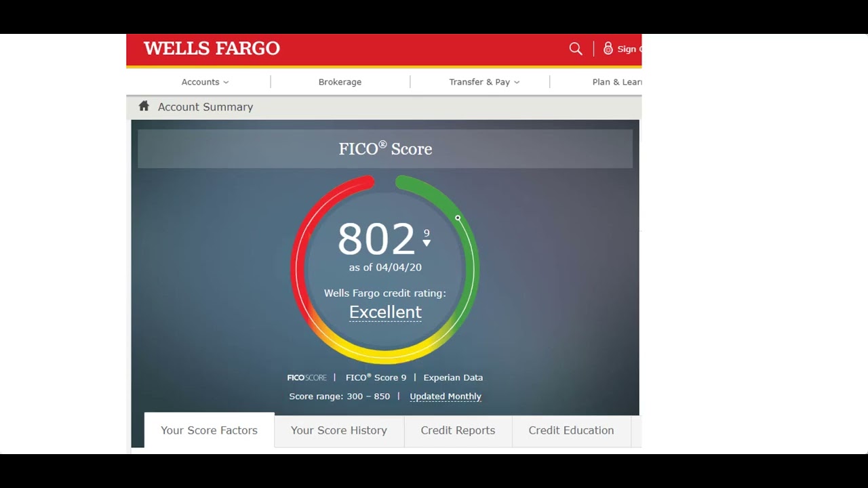Click the 'Experian Data' text

(453, 378)
